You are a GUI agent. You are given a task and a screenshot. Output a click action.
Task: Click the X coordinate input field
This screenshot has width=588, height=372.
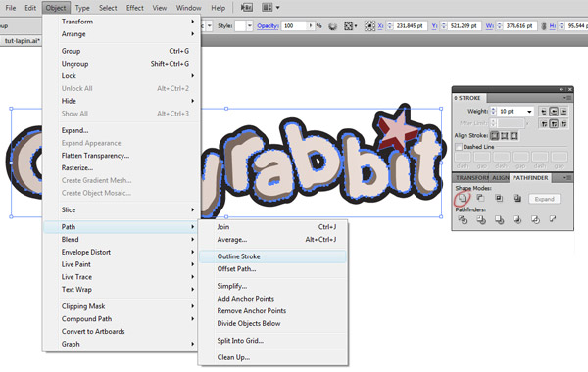(410, 26)
